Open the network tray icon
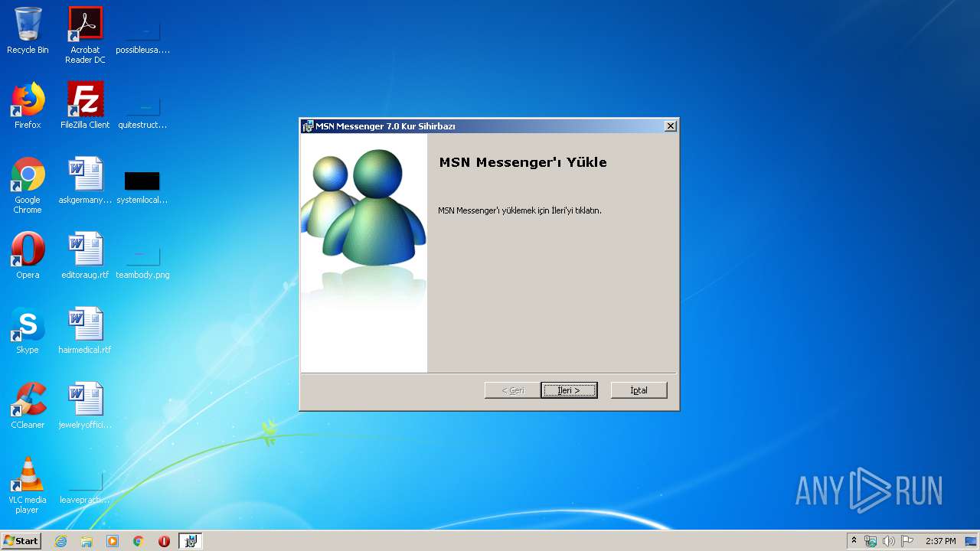 tap(871, 541)
